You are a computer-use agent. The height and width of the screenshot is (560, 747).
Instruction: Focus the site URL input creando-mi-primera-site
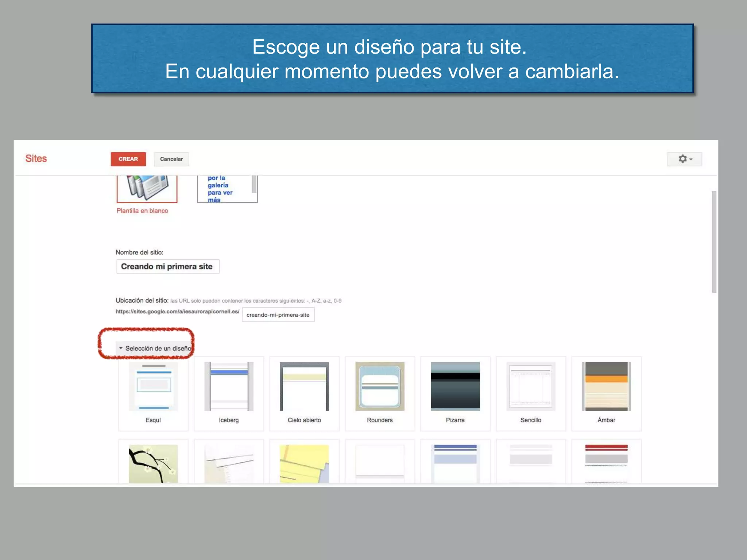coord(278,315)
